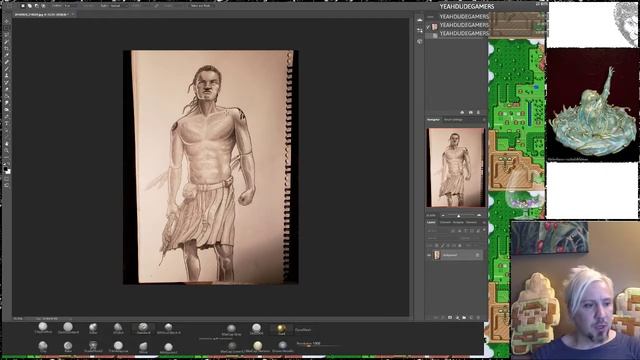
Task: Select the Pen tool
Action: 6,116
